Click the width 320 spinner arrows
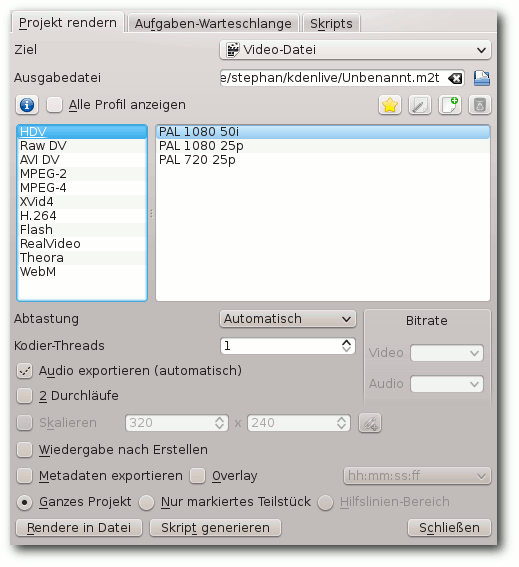The image size is (519, 567). coord(220,423)
